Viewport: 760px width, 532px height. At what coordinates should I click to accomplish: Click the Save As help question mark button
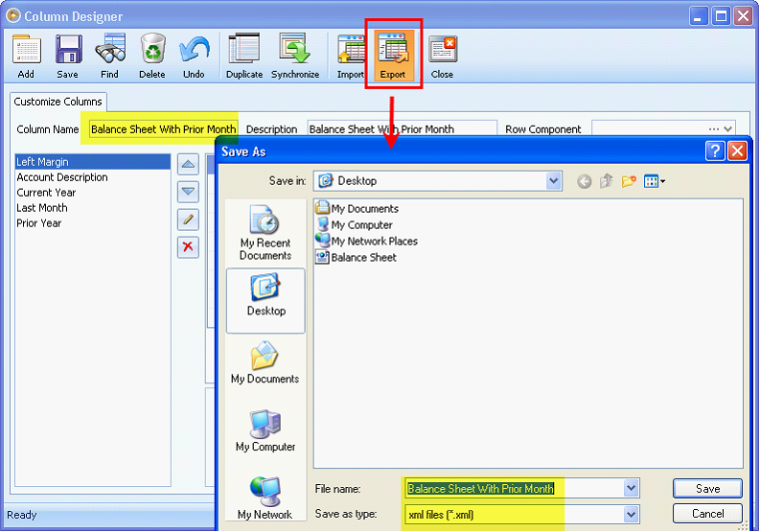[715, 151]
